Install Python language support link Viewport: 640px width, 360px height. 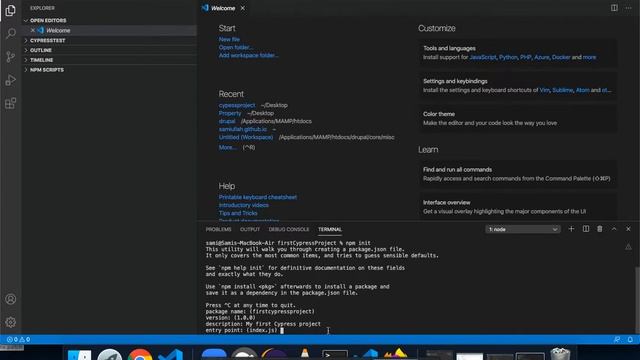(508, 57)
